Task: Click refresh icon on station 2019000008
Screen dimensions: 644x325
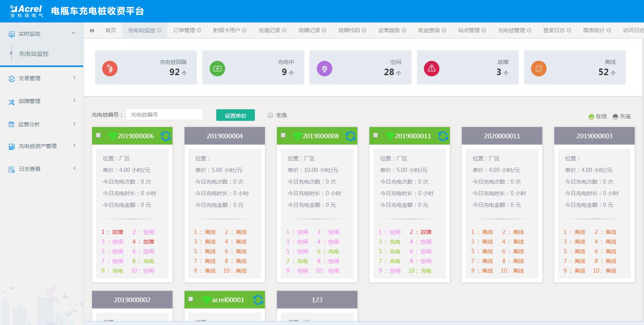Action: point(350,136)
